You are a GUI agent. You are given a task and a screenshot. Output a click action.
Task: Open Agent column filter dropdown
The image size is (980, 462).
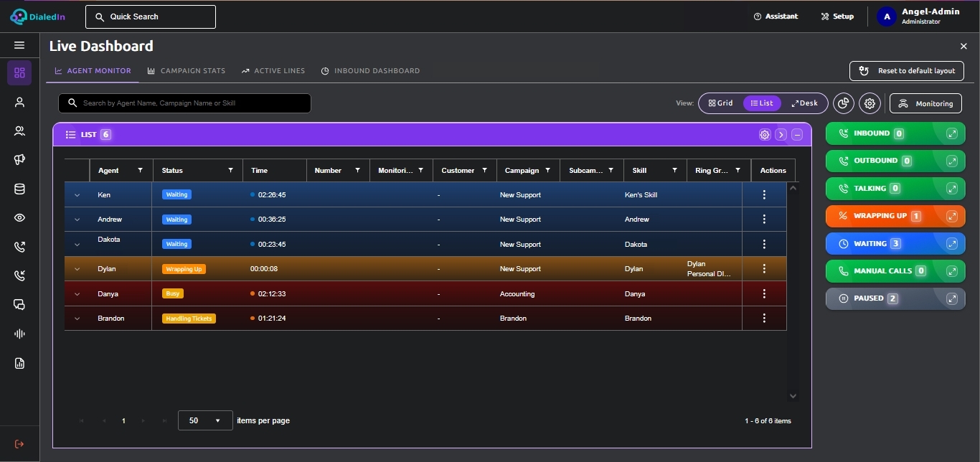141,171
